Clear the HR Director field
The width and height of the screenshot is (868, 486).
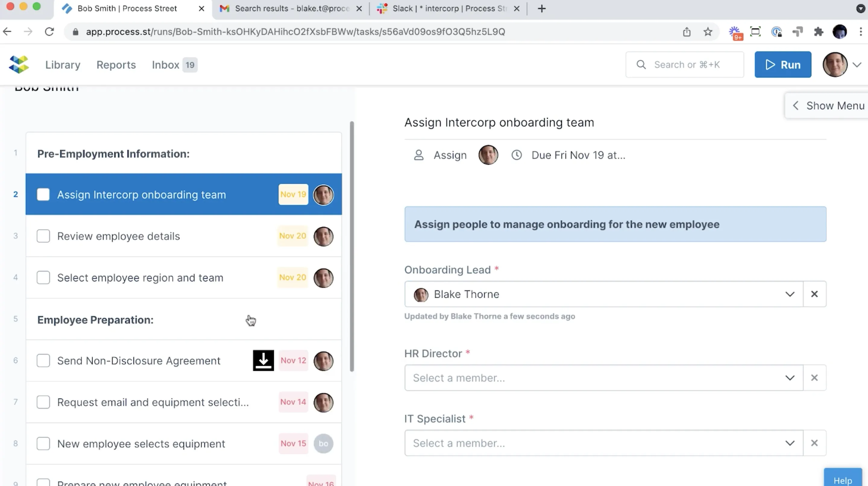point(814,378)
